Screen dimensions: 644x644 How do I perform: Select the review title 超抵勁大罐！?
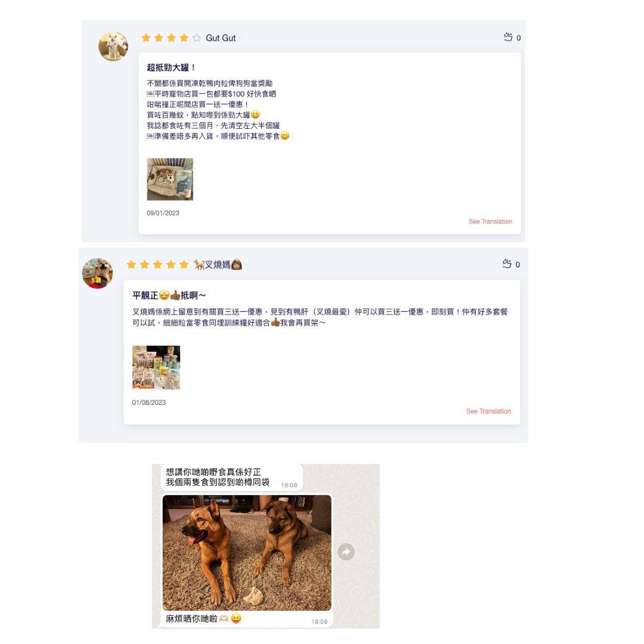coord(171,67)
